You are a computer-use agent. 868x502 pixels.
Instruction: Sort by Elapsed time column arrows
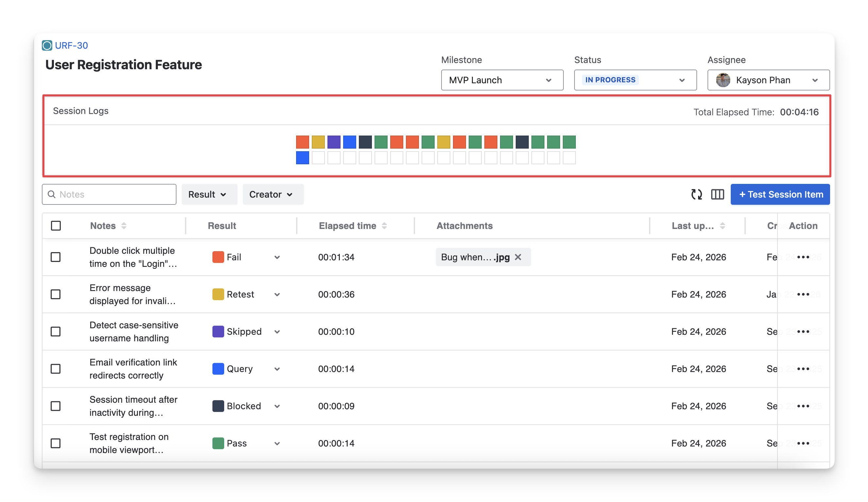point(384,226)
